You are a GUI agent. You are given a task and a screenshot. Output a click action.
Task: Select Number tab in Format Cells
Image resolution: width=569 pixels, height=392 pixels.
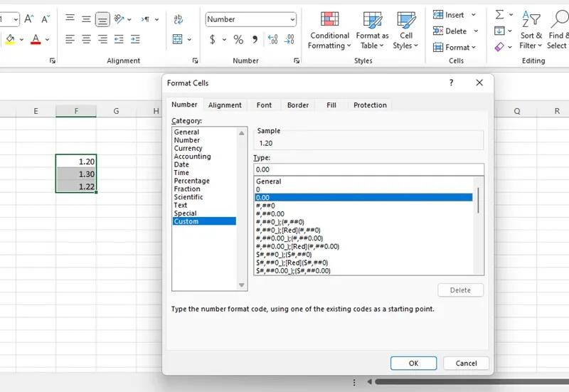(x=184, y=105)
